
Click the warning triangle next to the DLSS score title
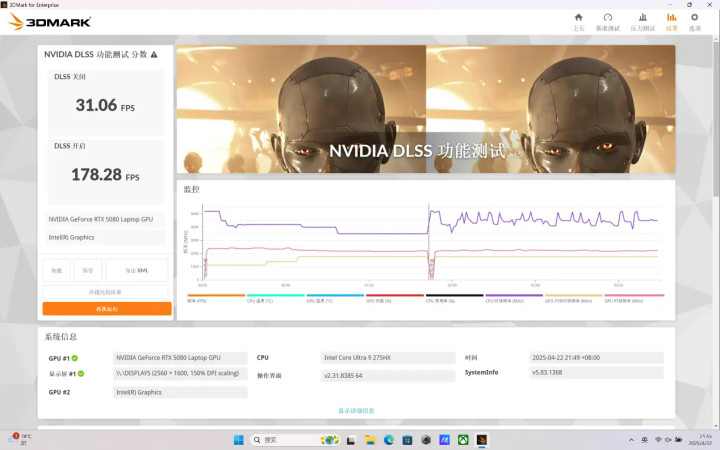(x=154, y=55)
